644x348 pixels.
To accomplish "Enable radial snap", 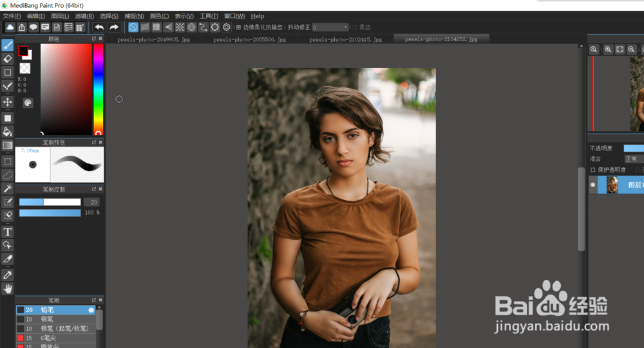I will point(180,27).
